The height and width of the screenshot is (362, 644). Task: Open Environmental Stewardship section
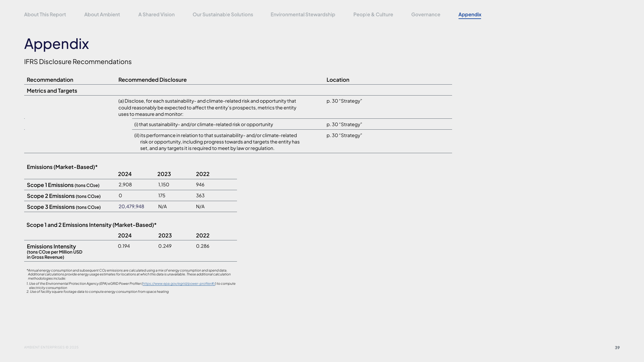click(x=303, y=14)
